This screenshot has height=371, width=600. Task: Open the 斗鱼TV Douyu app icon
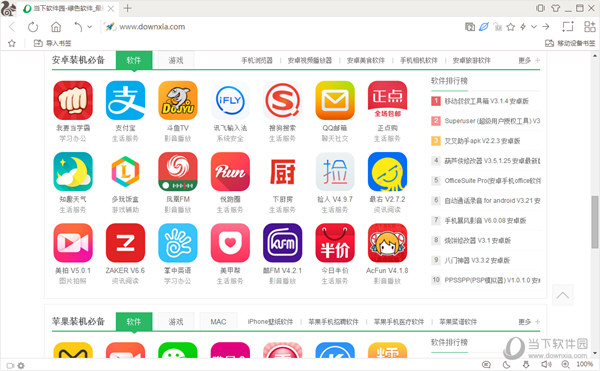(178, 100)
